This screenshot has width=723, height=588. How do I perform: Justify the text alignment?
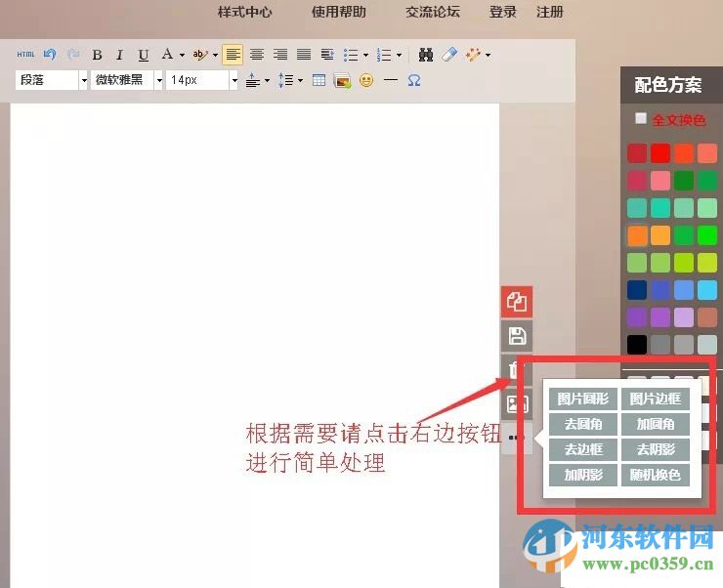tap(304, 55)
